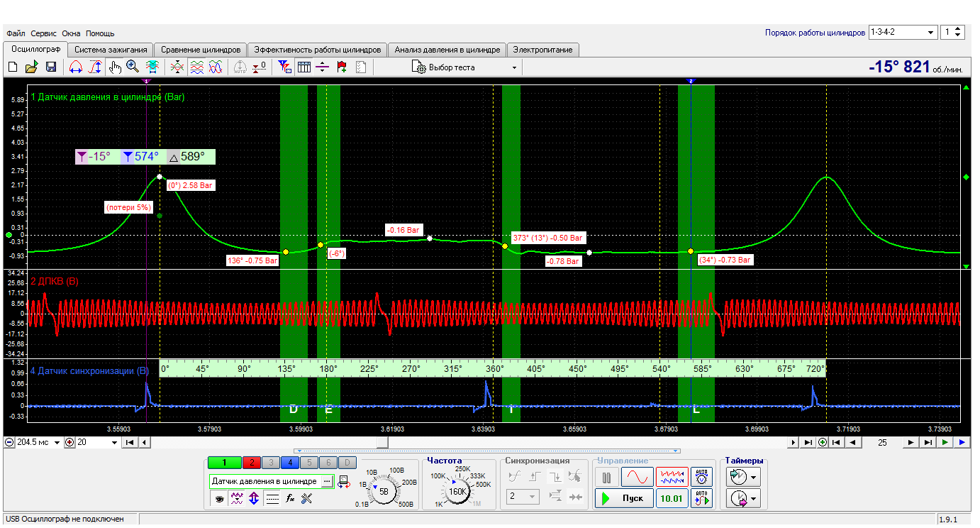This screenshot has height=528, width=980.
Task: Open the Сервис menu
Action: coord(44,33)
